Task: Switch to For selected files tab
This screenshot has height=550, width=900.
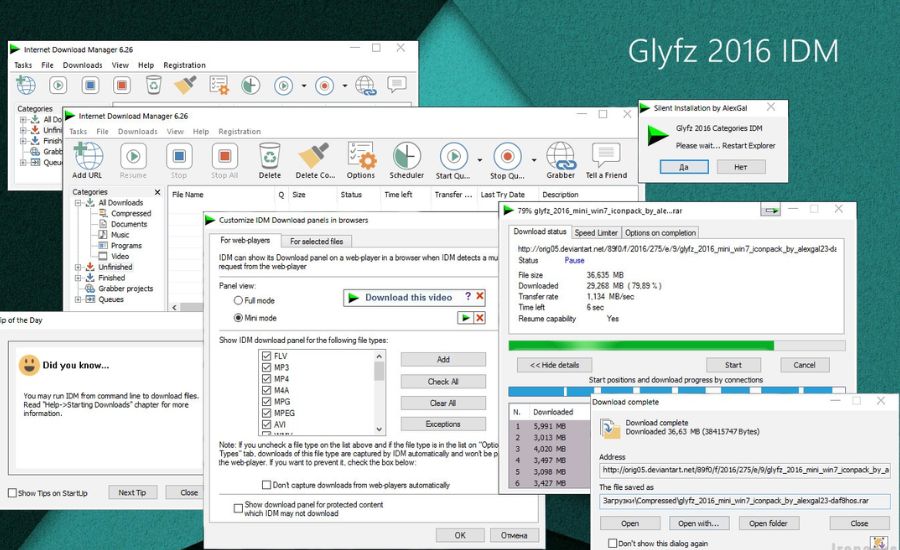Action: coord(316,242)
